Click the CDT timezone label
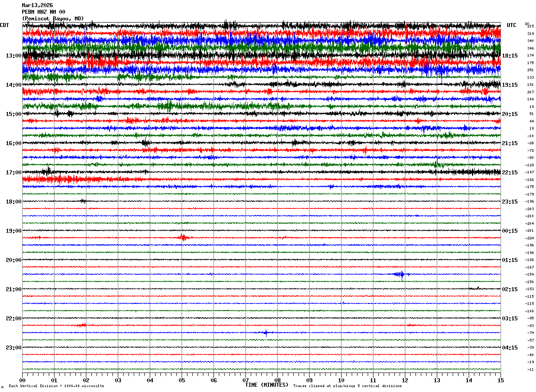 (x=4, y=25)
